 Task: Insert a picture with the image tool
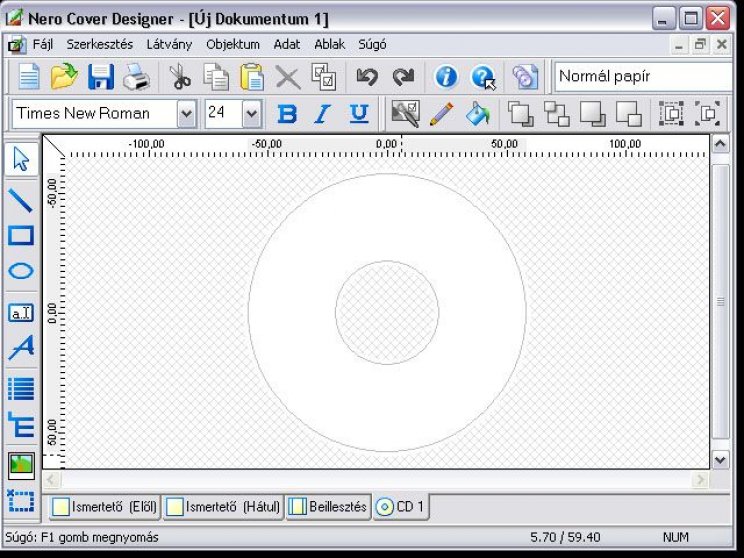(x=21, y=465)
